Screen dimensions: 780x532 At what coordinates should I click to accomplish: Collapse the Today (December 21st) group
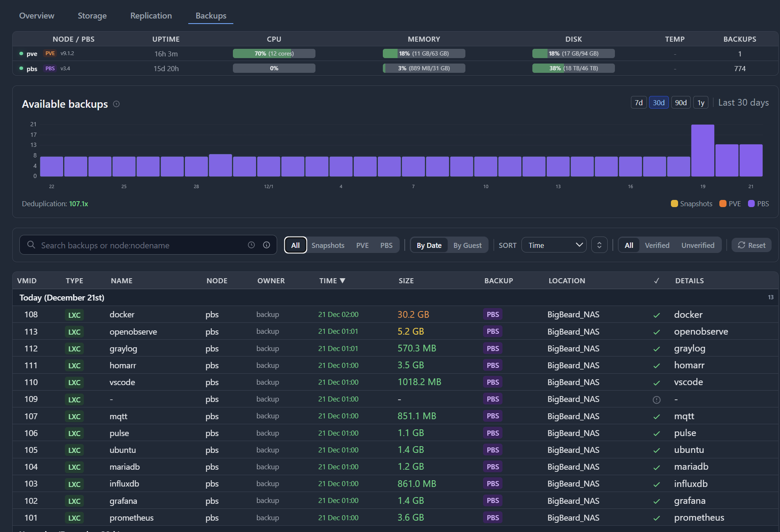(x=62, y=298)
